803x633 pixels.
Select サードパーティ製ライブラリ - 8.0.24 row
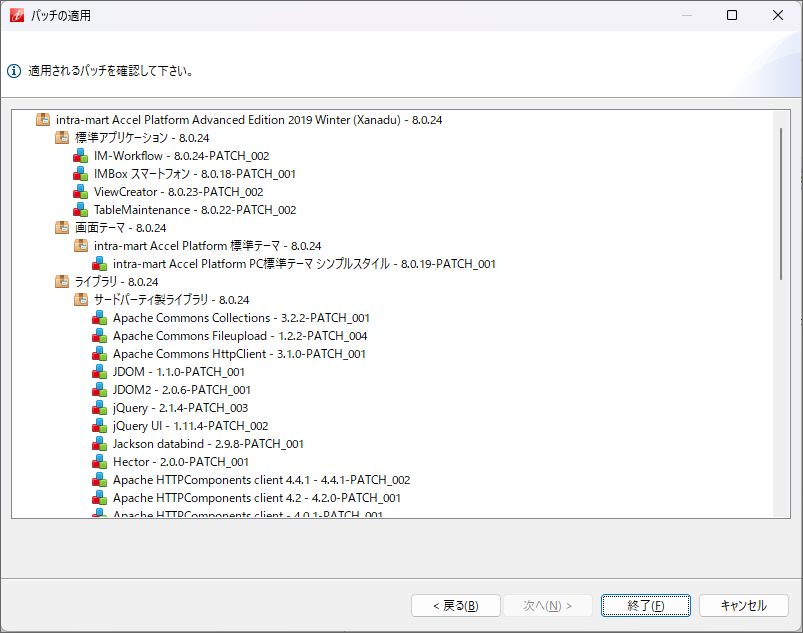[172, 300]
